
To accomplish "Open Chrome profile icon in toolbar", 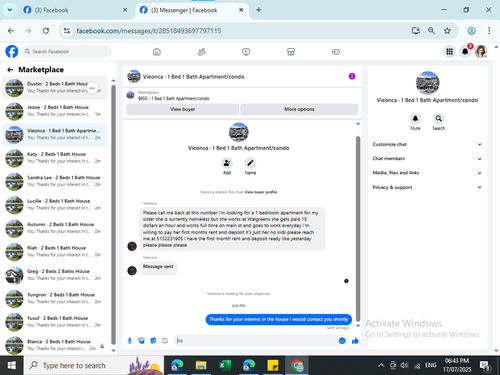I will click(x=471, y=31).
